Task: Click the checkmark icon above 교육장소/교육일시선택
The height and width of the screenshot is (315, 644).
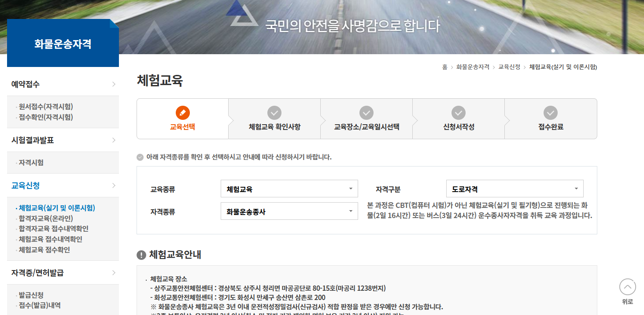Action: pos(366,113)
